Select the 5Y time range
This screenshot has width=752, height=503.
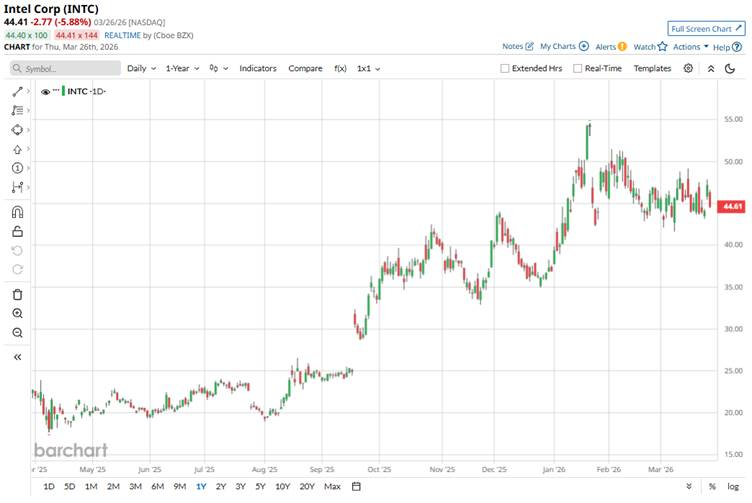[260, 486]
